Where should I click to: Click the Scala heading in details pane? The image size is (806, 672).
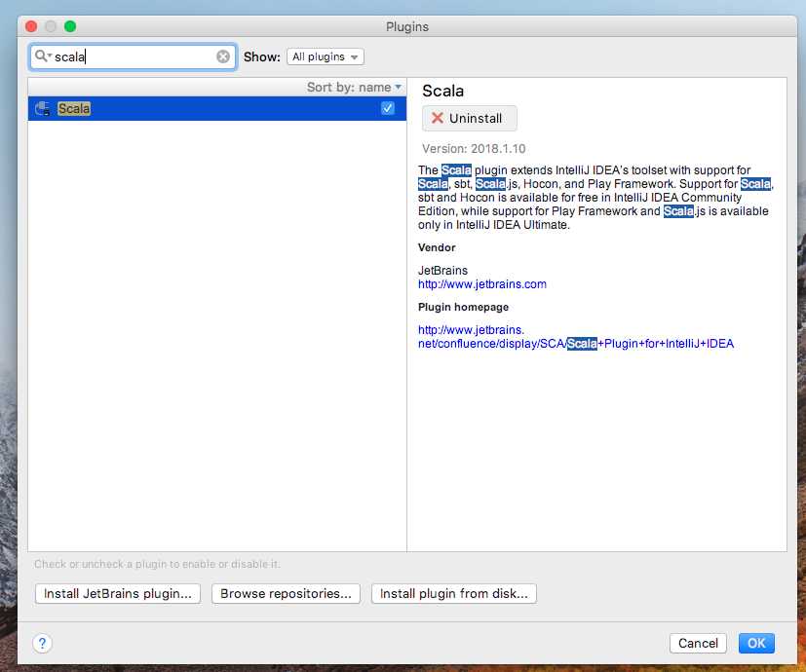pos(442,91)
